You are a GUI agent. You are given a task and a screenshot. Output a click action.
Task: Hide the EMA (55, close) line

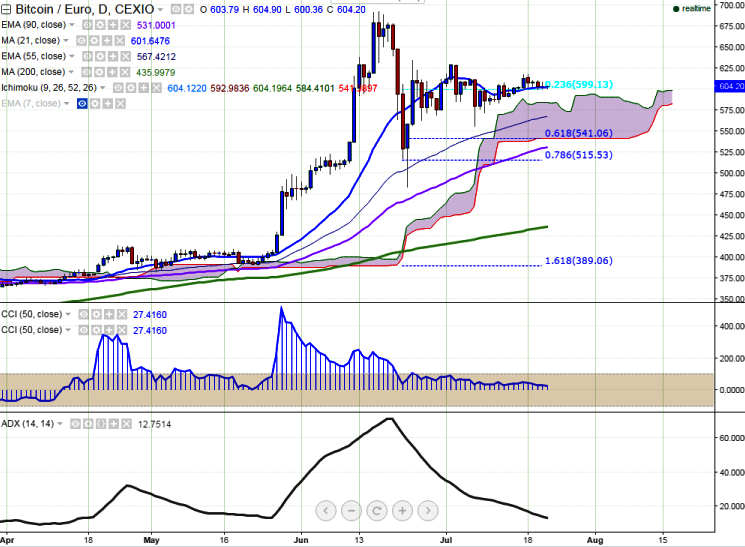click(x=87, y=57)
